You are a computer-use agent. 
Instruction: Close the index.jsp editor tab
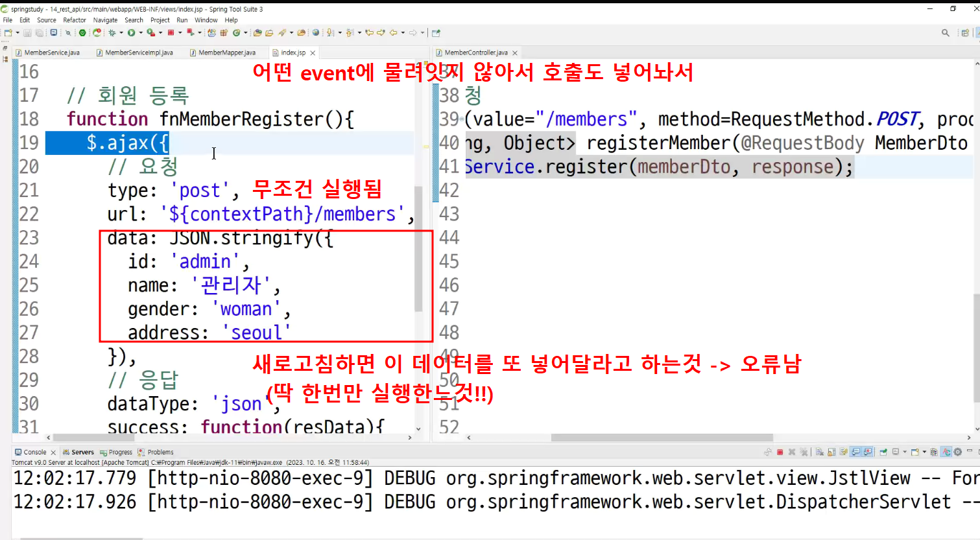(313, 53)
